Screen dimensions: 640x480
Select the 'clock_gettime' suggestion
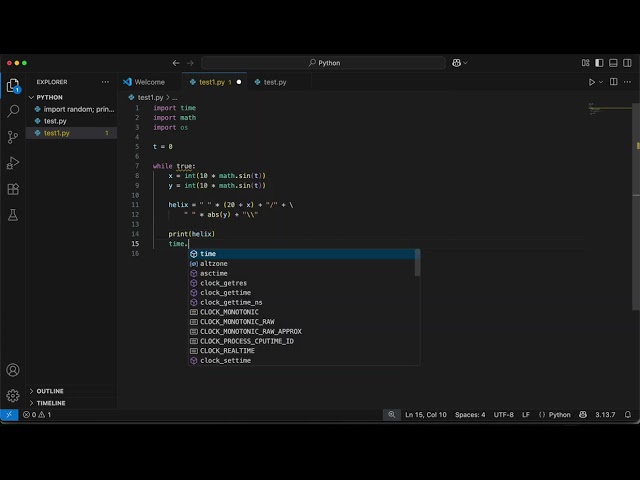(x=301, y=293)
